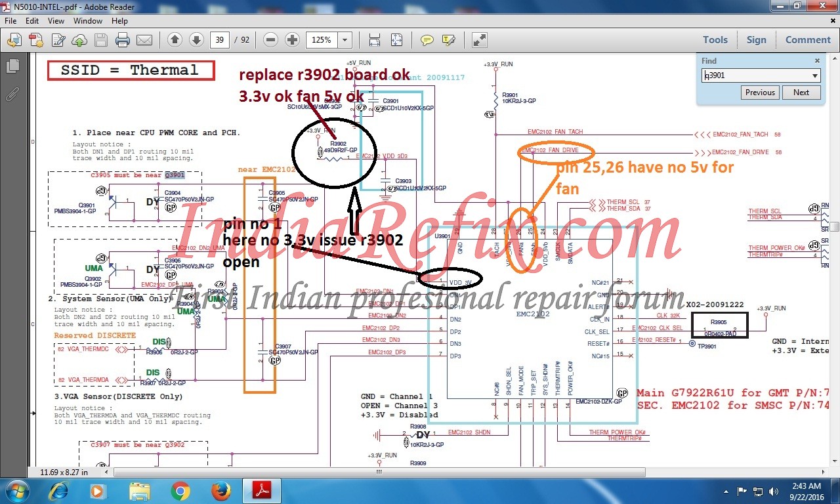This screenshot has width=840, height=504.
Task: Click the horizontal scrollbar right arrow
Action: (x=823, y=472)
